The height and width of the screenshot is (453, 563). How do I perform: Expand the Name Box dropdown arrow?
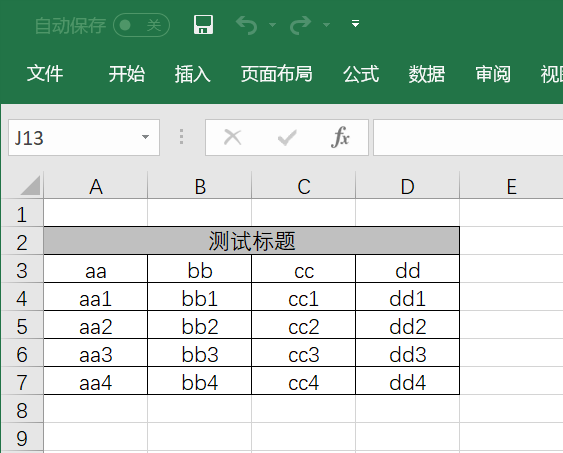pyautogui.click(x=145, y=137)
